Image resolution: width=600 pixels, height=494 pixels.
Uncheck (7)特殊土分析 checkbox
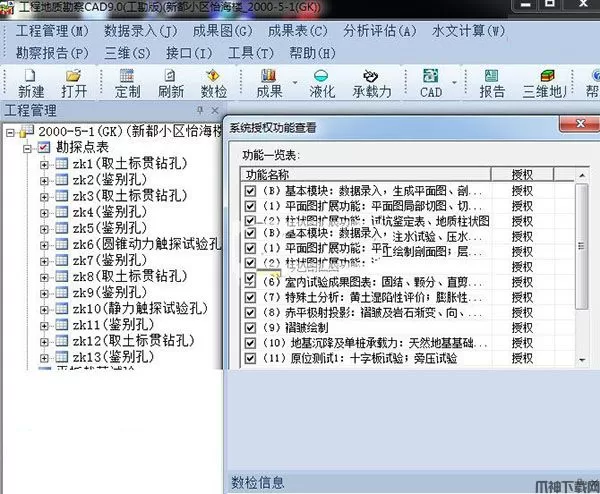[250, 297]
